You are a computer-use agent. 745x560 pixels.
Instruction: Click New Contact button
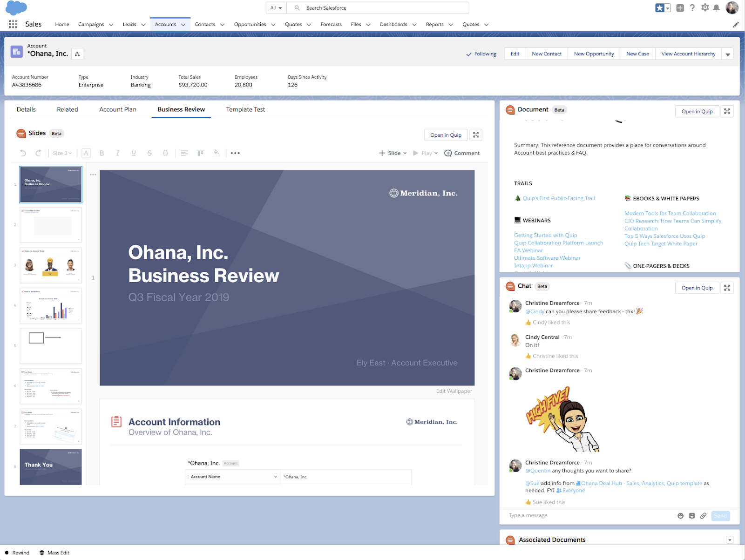[547, 54]
